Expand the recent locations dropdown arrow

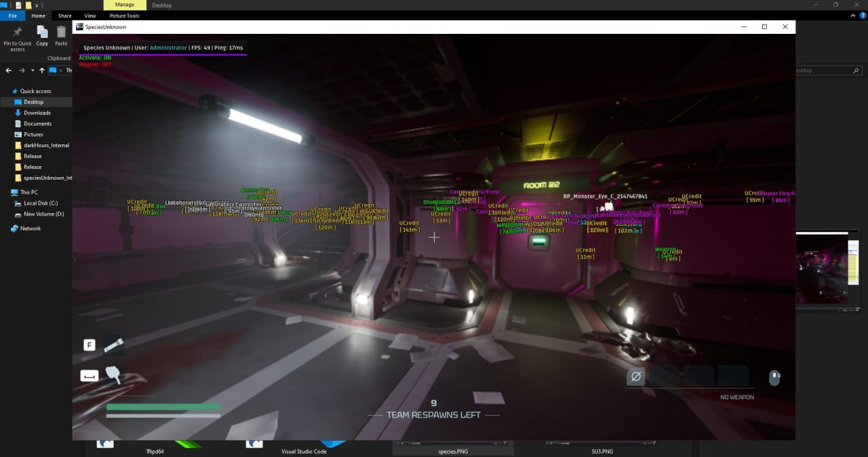pos(33,71)
